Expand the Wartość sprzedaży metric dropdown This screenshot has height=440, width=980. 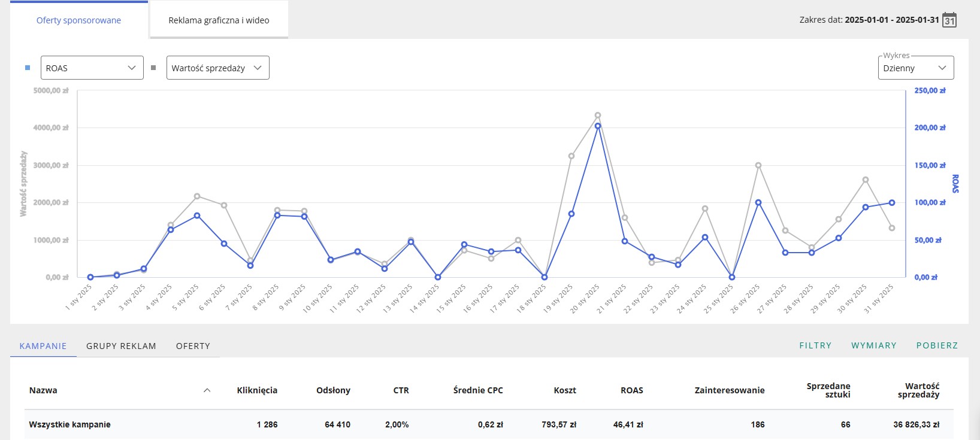217,68
